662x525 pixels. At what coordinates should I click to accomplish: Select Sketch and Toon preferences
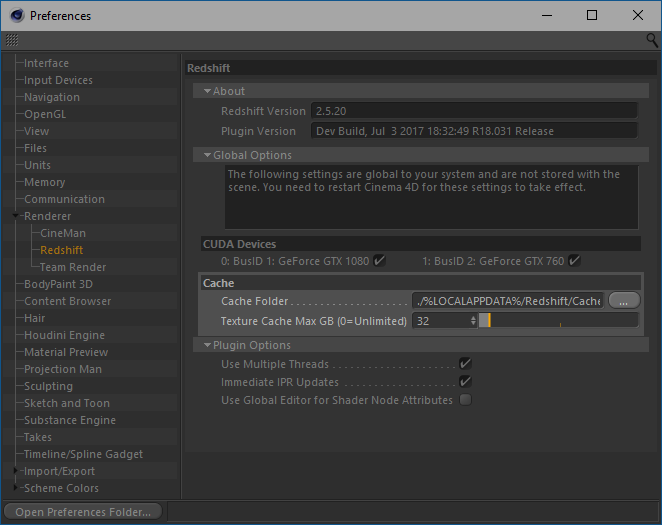click(x=67, y=403)
